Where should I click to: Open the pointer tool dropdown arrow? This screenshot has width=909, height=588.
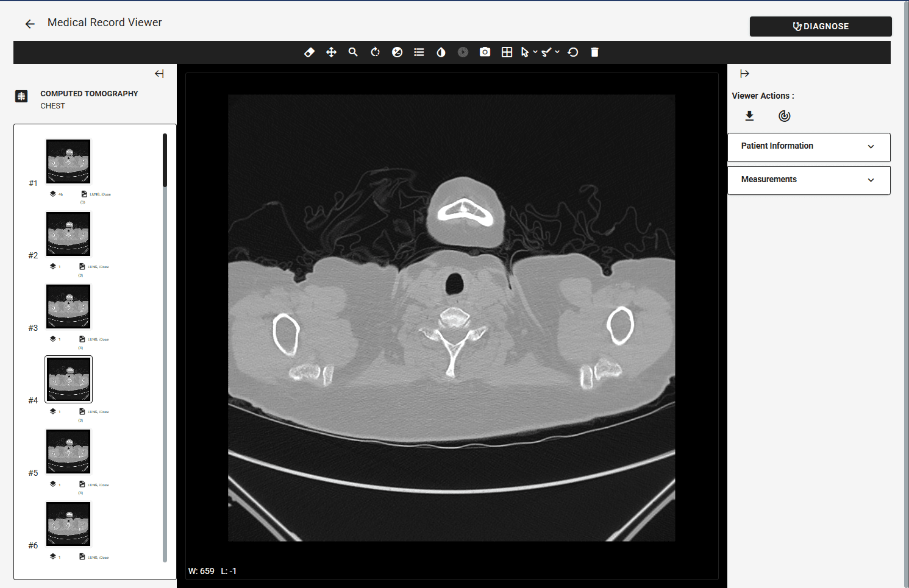(x=535, y=52)
